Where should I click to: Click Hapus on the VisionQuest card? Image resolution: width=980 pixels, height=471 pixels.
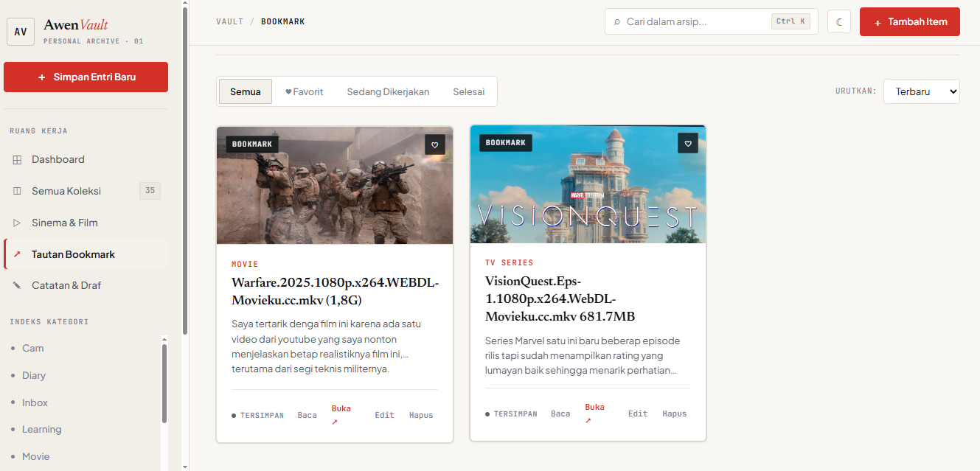(675, 414)
